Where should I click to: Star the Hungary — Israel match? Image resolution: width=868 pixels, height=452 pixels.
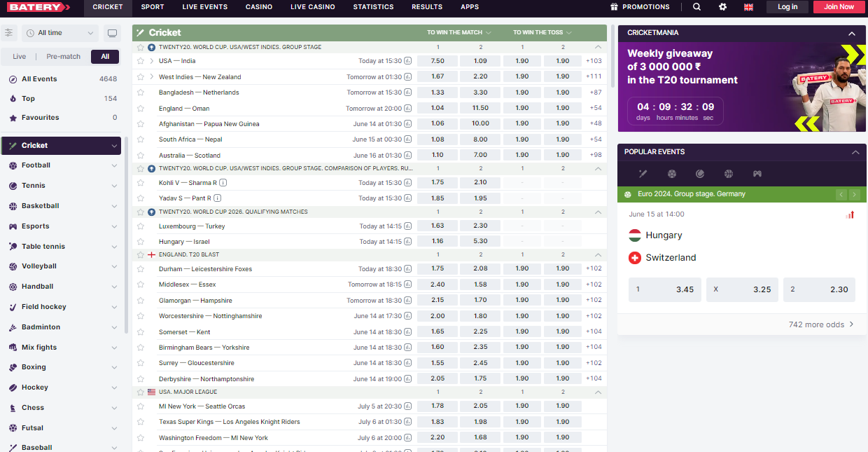tap(141, 242)
